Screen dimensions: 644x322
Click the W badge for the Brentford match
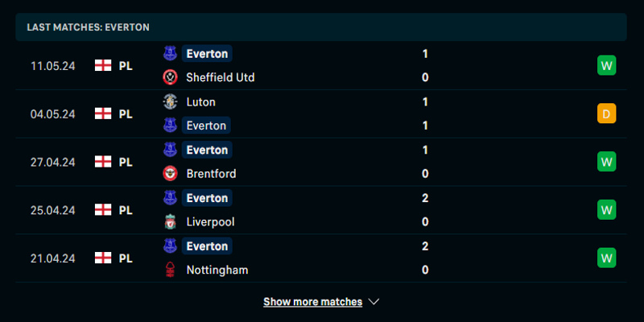[606, 162]
